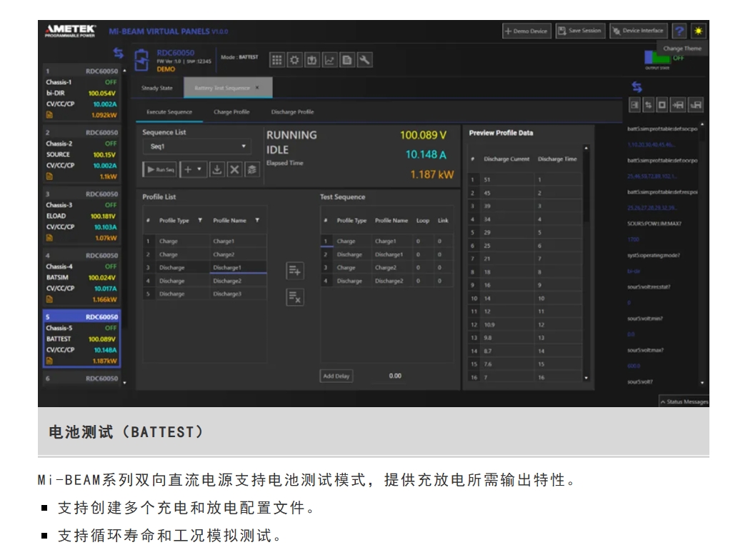Click the delay value field showing 0.00
738x560 pixels.
(395, 376)
